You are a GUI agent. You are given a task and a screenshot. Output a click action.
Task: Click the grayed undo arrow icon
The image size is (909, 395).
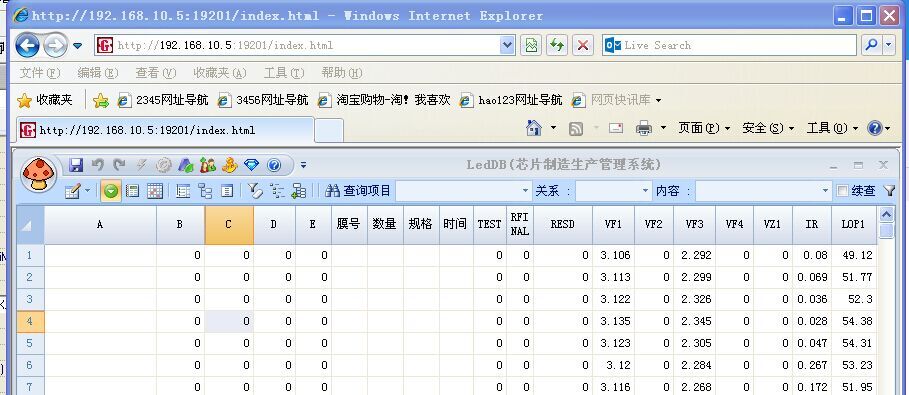click(97, 165)
